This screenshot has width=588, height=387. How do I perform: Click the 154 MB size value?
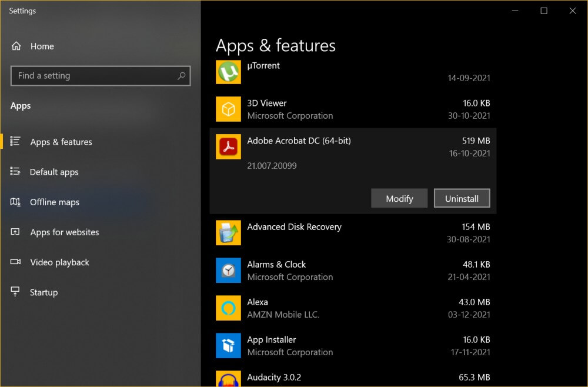tap(476, 226)
